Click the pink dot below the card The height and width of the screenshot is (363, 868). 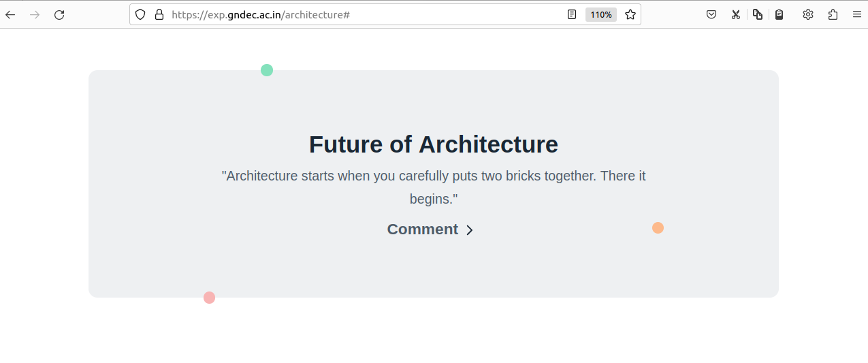(209, 298)
